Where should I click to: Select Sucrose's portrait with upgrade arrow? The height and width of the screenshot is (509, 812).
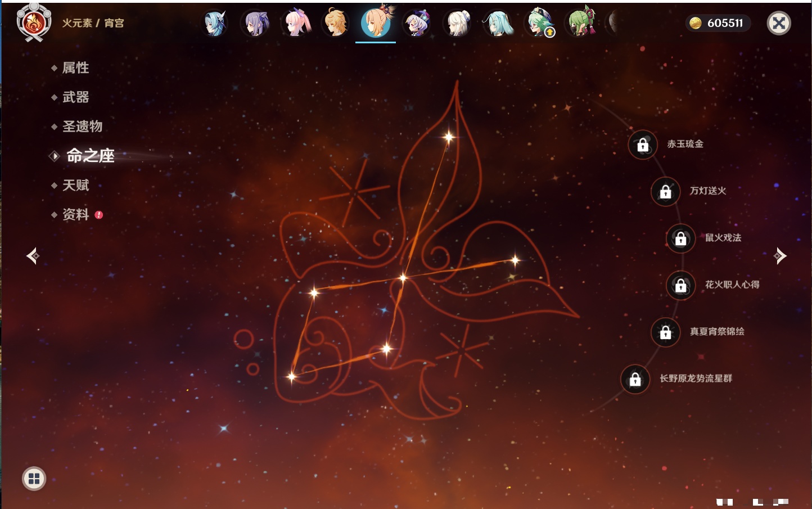[540, 23]
